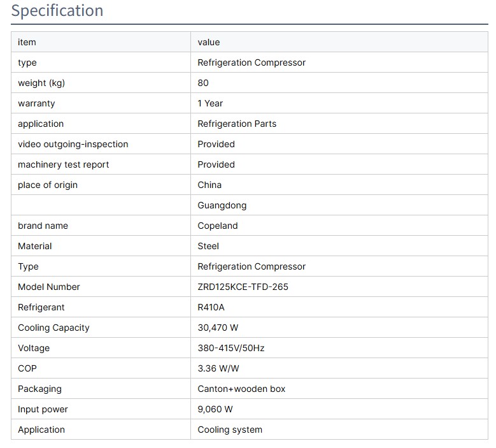The width and height of the screenshot is (496, 448).
Task: Select the COP value '3.36 W/W'
Action: pos(218,368)
